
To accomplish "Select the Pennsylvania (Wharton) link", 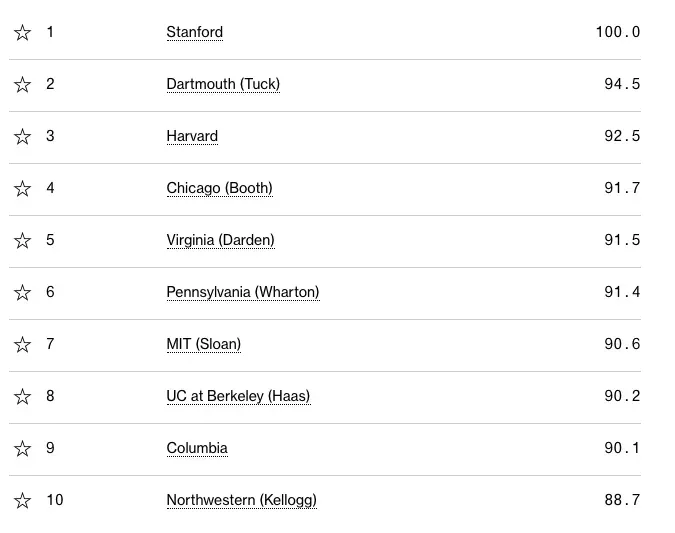I will point(243,292).
